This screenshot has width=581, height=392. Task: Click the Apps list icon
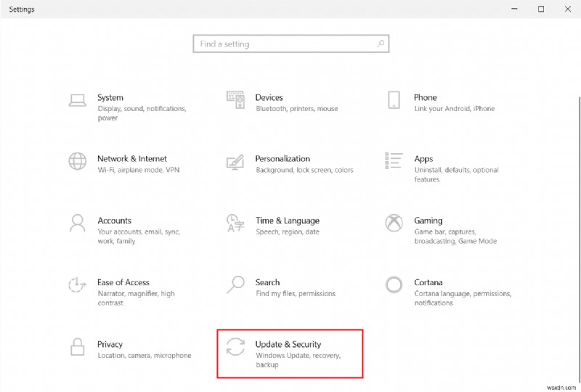[x=394, y=160]
